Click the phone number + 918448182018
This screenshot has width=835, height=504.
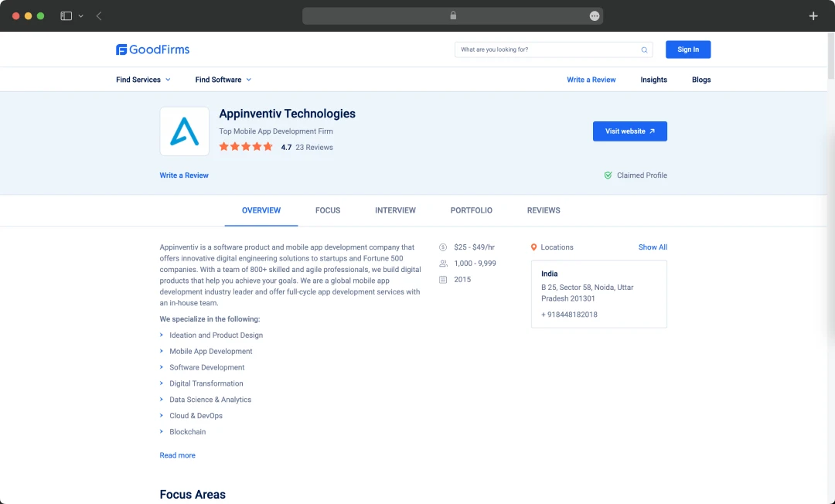point(569,315)
